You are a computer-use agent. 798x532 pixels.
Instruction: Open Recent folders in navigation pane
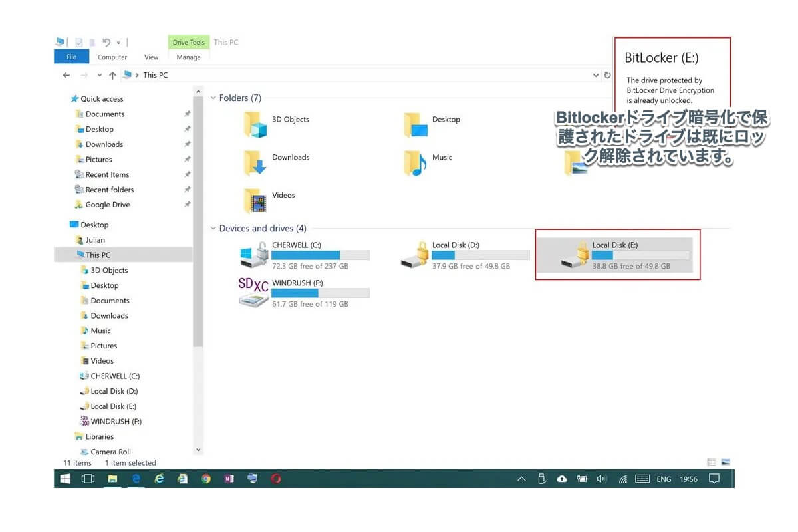click(x=110, y=190)
